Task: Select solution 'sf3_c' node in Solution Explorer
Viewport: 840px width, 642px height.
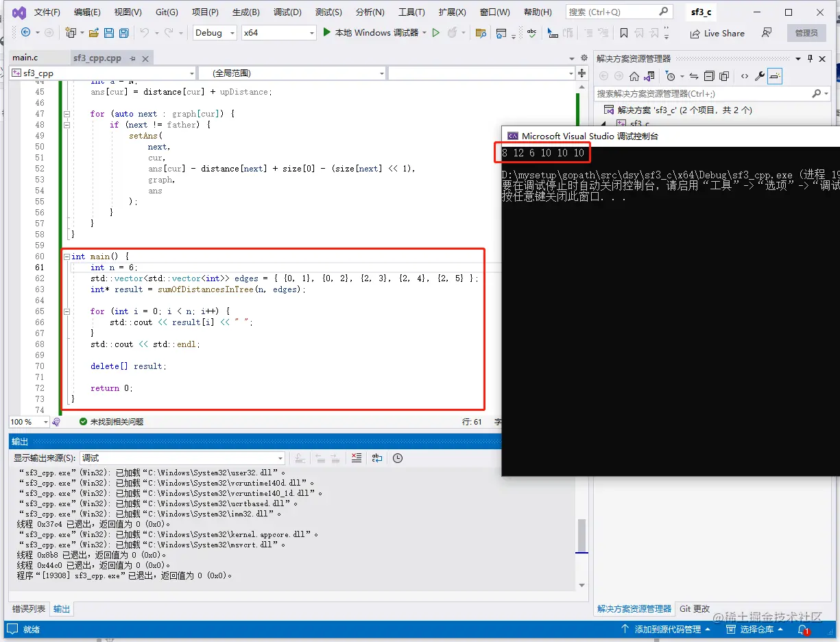Action: tap(679, 110)
